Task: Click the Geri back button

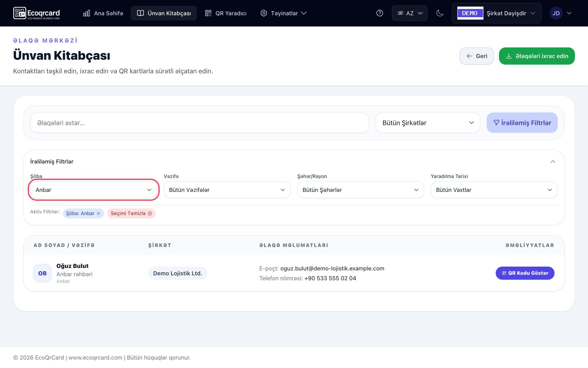Action: tap(477, 56)
